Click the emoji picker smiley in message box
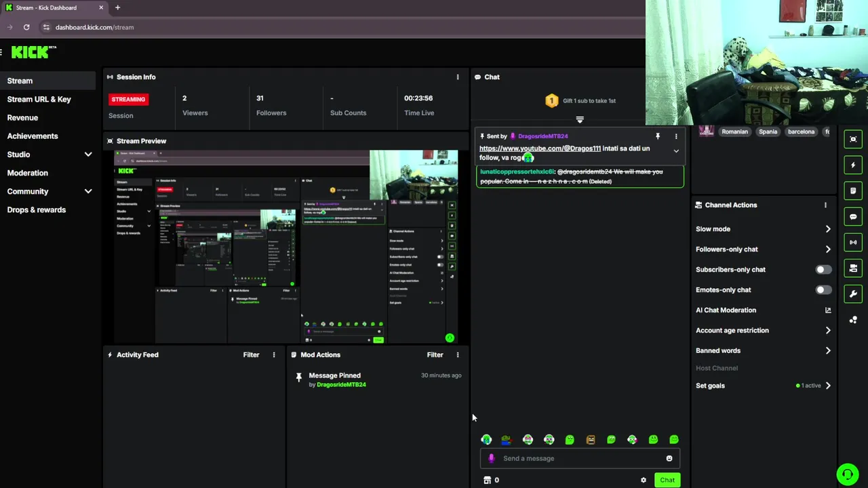 click(x=669, y=458)
